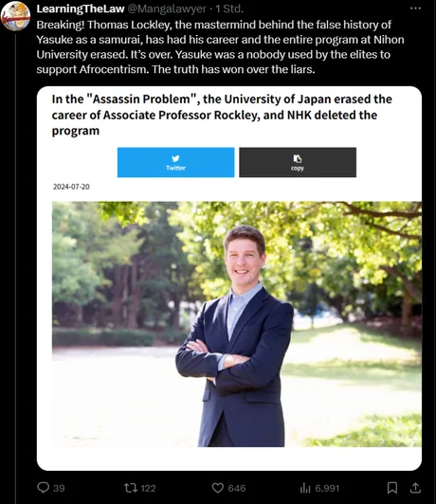This screenshot has height=504, width=436.
Task: Click the 646 likes count
Action: click(x=237, y=488)
